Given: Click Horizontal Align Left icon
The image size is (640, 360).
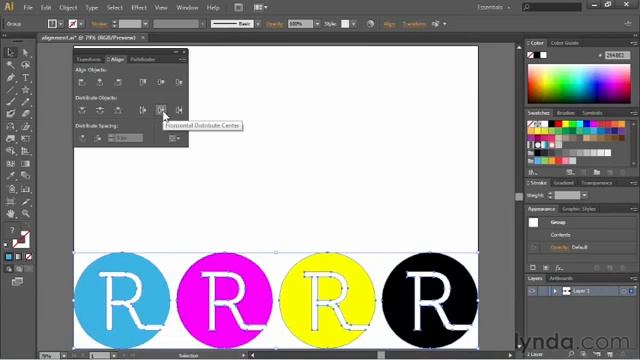Looking at the screenshot, I should [82, 82].
